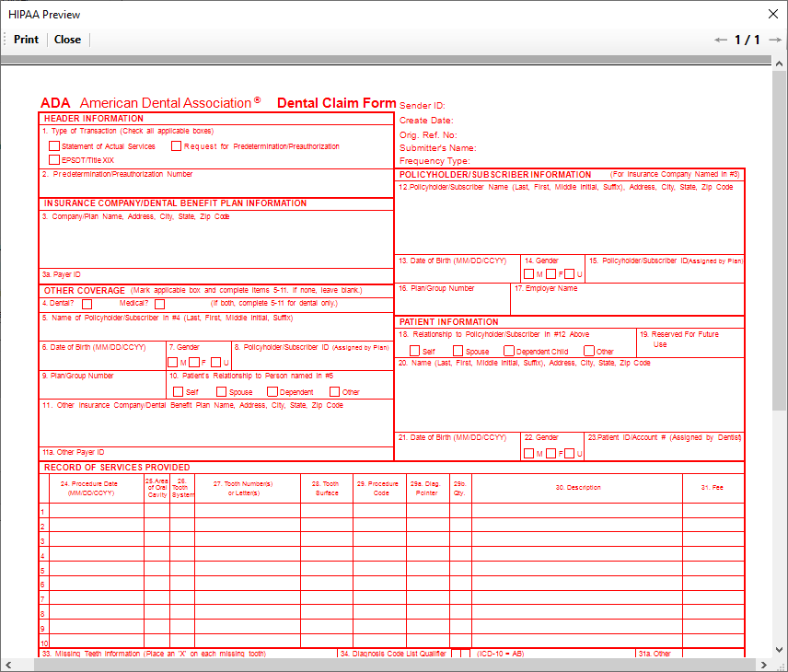Click 'Orig. Ref. No:' label
788x672 pixels.
(x=428, y=135)
